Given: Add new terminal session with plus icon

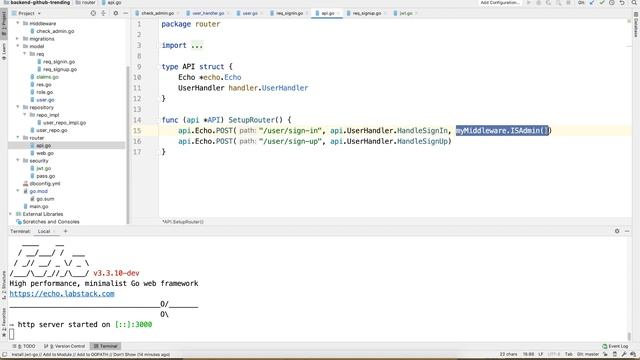Looking at the screenshot, I should point(65,231).
